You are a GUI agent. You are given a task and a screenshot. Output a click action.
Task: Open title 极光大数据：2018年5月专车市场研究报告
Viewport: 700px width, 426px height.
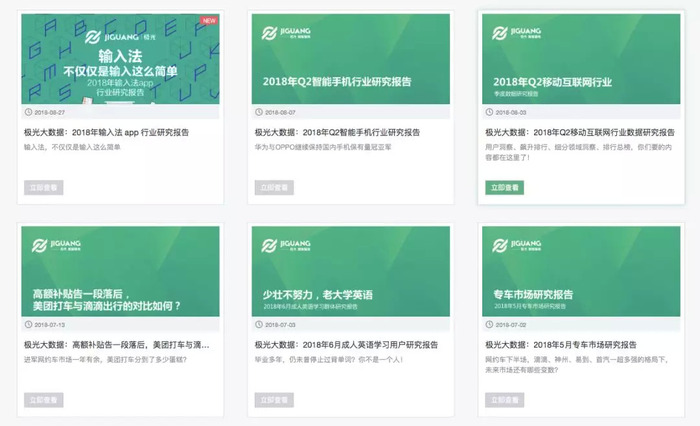tap(561, 345)
